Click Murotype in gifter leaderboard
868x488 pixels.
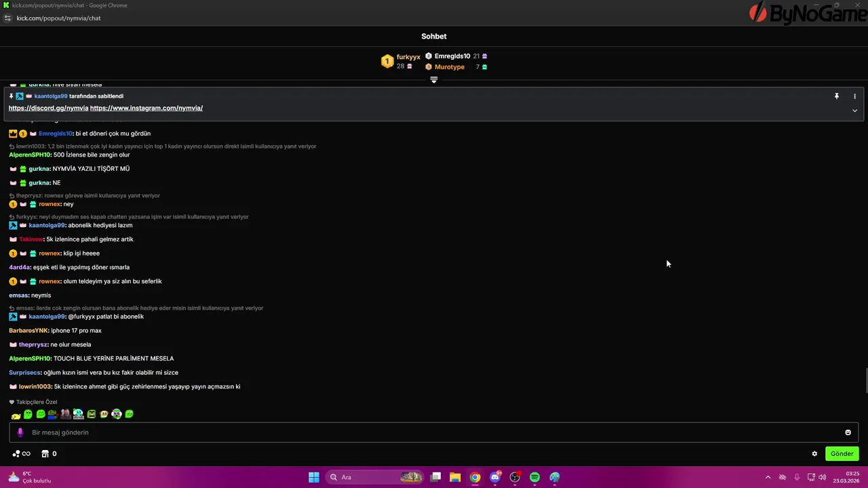point(450,67)
